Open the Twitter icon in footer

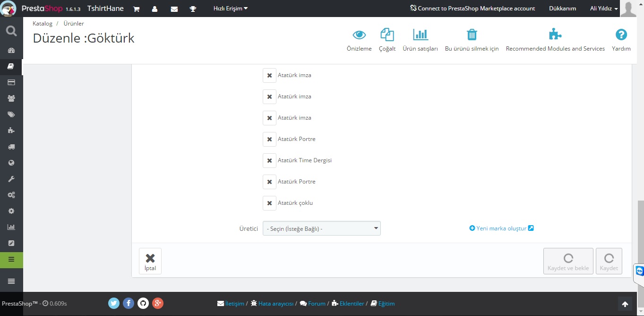pyautogui.click(x=114, y=303)
